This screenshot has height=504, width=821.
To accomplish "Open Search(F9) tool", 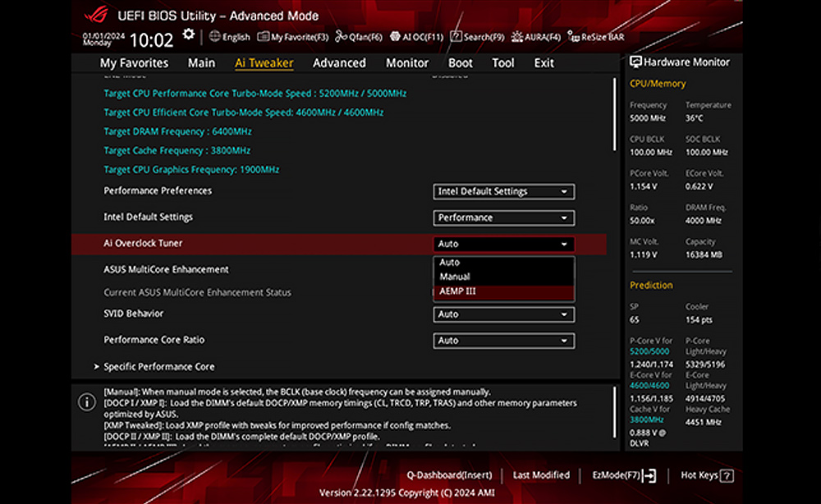I will pos(477,37).
